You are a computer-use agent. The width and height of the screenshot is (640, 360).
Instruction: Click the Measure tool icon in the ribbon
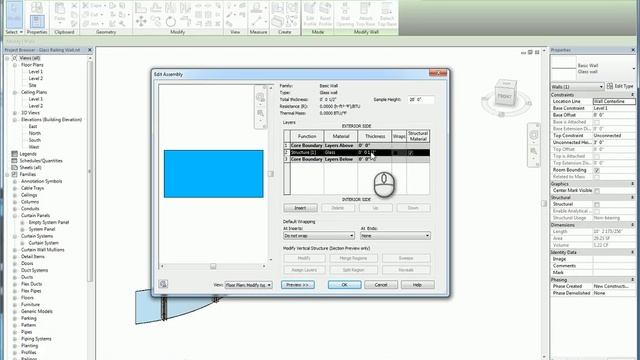pyautogui.click(x=257, y=8)
